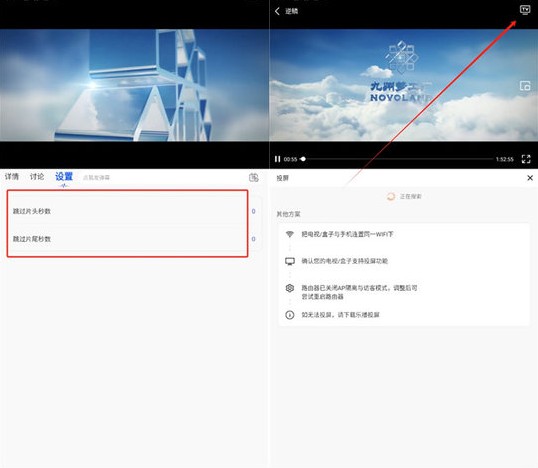
Task: Tap the monitor icon for 投屏功能 tip
Action: 290,261
